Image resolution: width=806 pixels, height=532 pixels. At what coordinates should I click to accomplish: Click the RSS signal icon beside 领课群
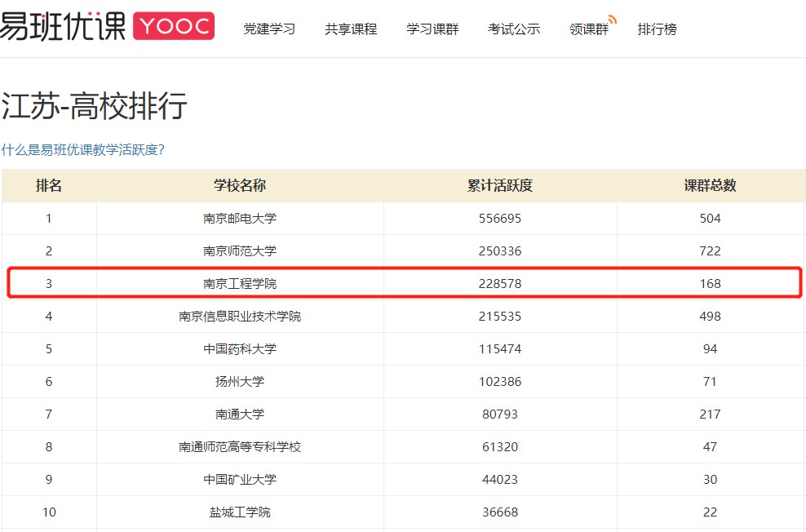point(612,20)
